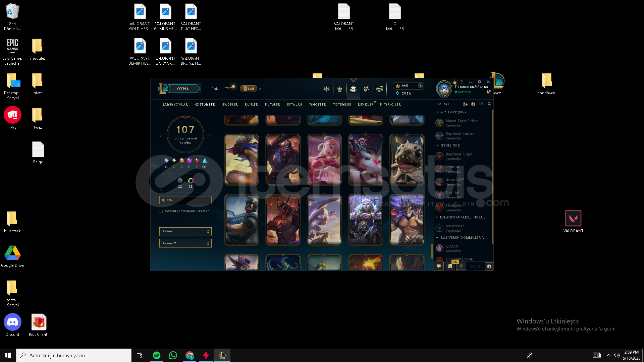Open the Collection bag icon in League header

click(353, 89)
